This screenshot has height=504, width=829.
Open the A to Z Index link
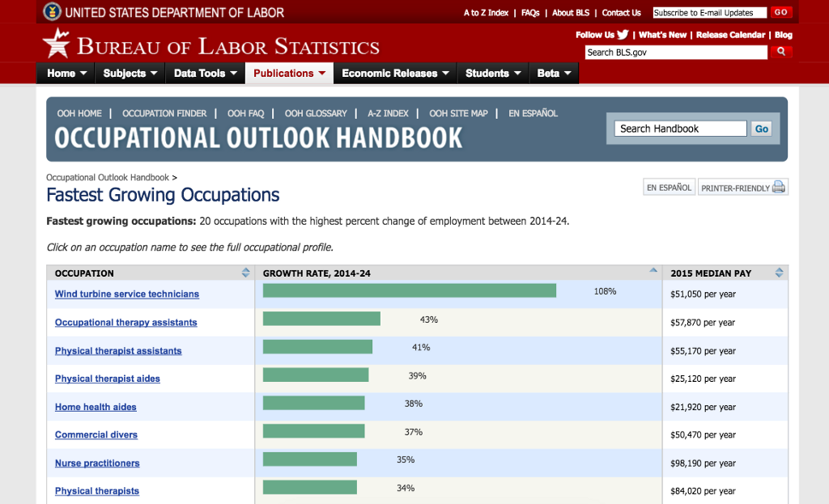pyautogui.click(x=486, y=13)
